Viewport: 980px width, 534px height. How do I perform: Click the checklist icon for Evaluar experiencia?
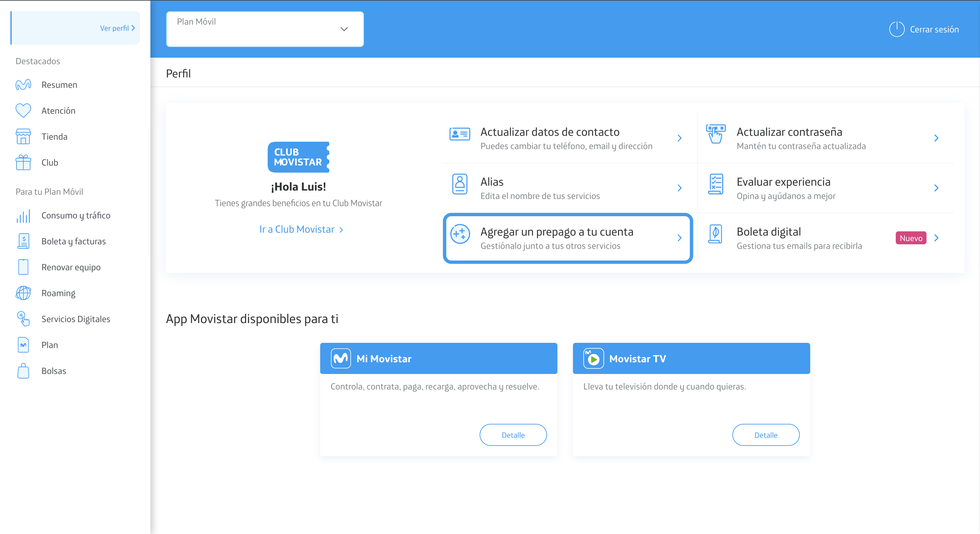coord(716,184)
